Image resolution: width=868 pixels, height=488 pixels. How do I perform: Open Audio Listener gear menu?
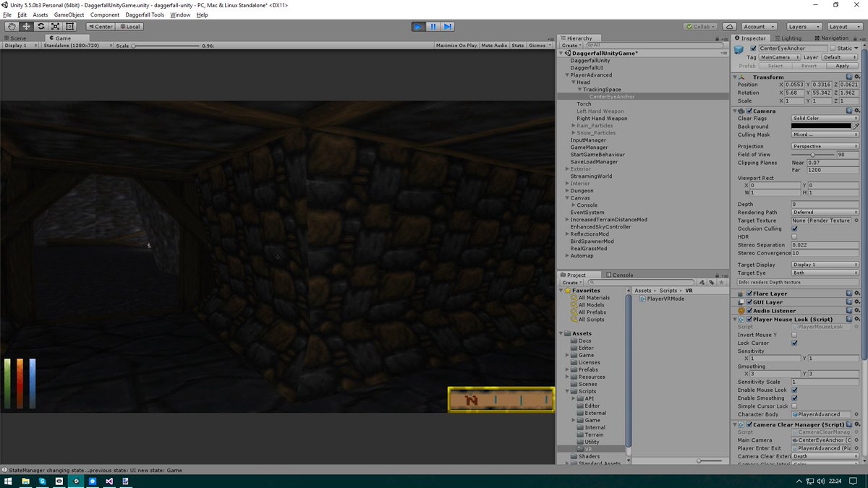[x=856, y=311]
